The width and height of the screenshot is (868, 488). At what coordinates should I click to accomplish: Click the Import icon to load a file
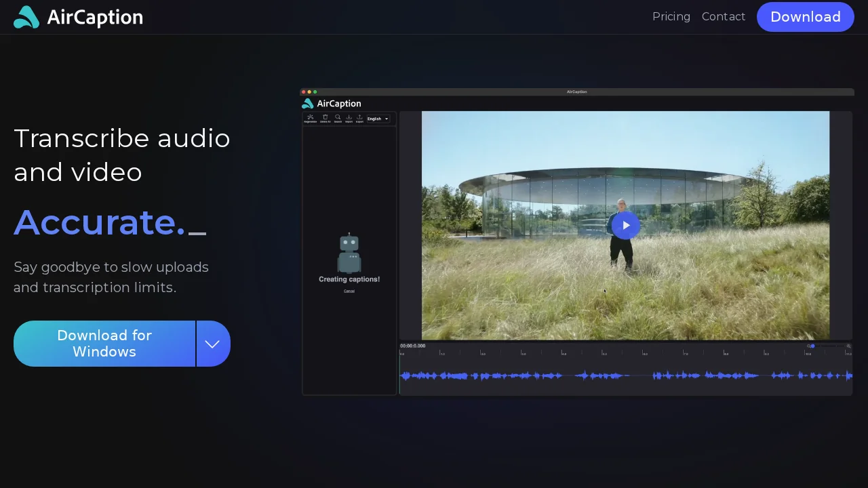click(x=349, y=117)
